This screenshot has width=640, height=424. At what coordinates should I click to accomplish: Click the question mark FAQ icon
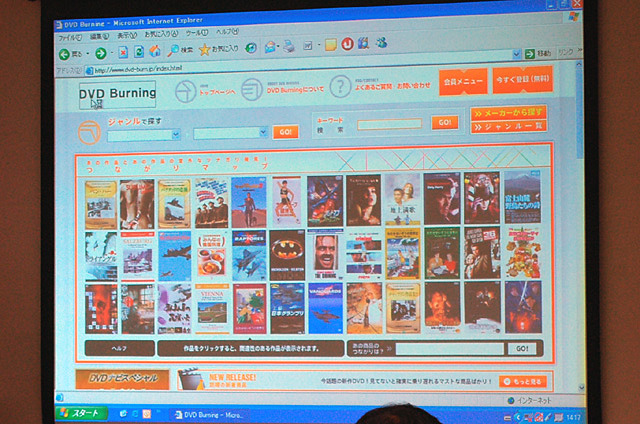(x=340, y=87)
